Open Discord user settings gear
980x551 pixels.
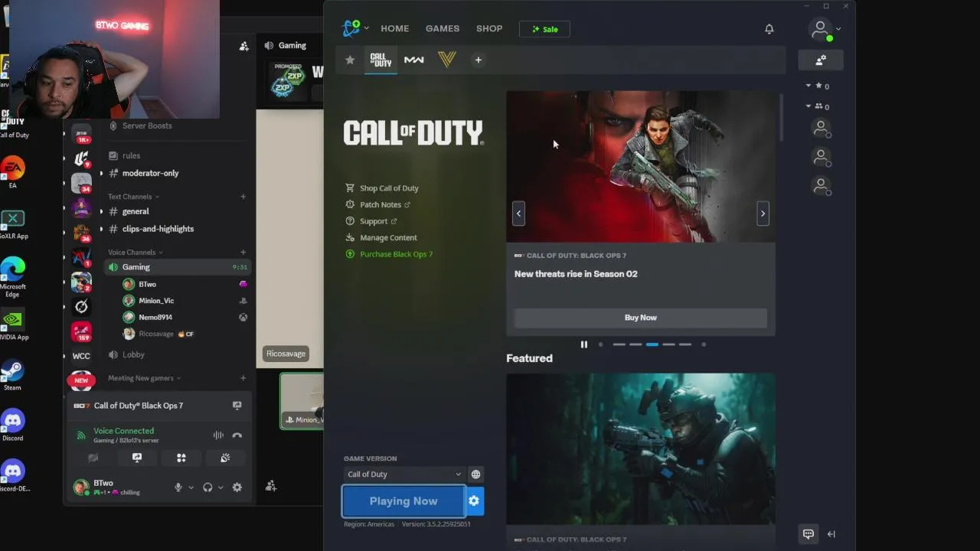pos(237,487)
